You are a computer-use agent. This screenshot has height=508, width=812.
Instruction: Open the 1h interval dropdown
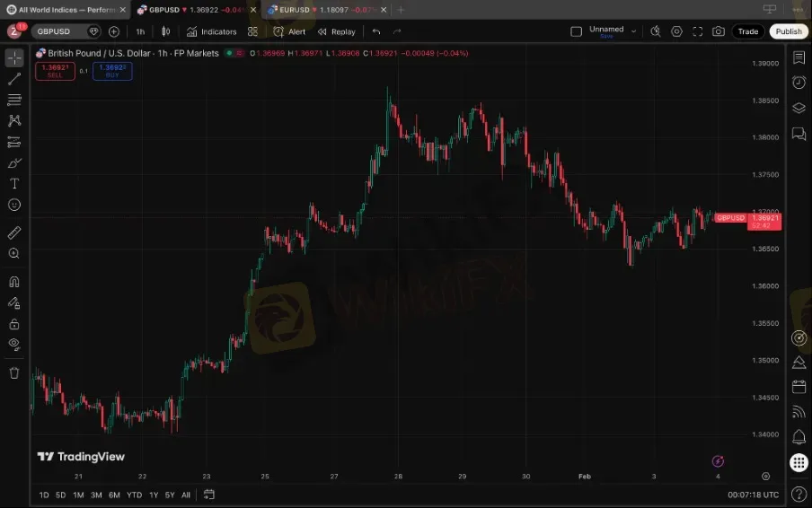140,31
